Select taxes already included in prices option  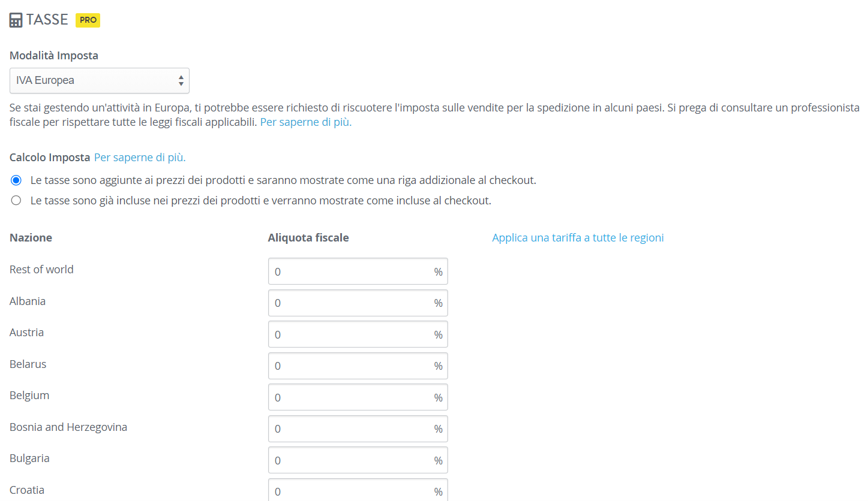coord(16,201)
